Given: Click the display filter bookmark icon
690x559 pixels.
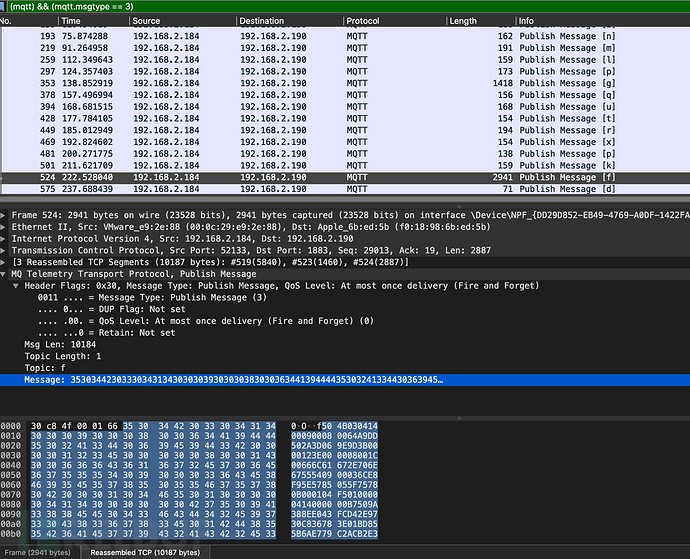Looking at the screenshot, I should coord(2,7).
